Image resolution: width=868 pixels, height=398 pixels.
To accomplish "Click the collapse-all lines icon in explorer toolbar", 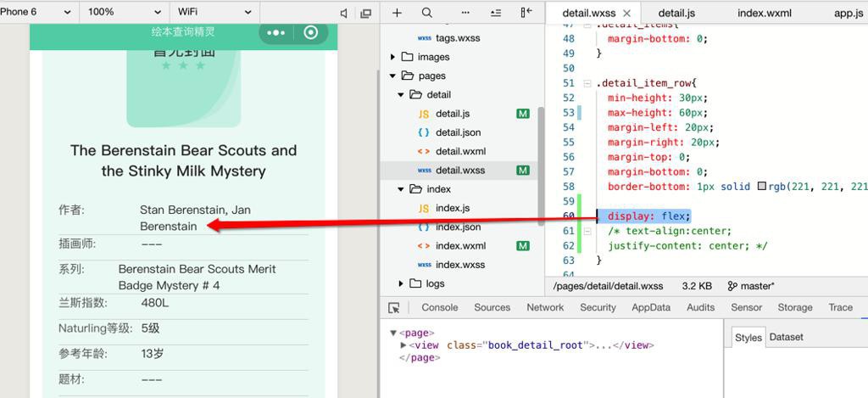I will coord(495,13).
